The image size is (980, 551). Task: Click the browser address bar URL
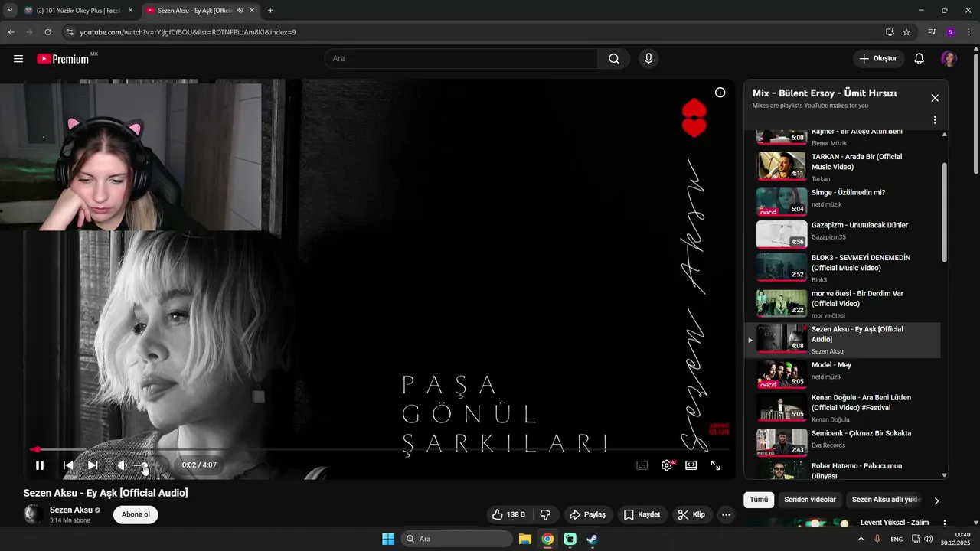188,32
